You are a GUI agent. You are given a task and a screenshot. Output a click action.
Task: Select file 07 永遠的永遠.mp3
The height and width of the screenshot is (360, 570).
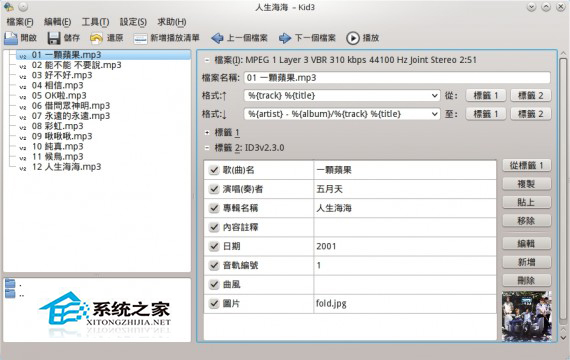point(71,116)
